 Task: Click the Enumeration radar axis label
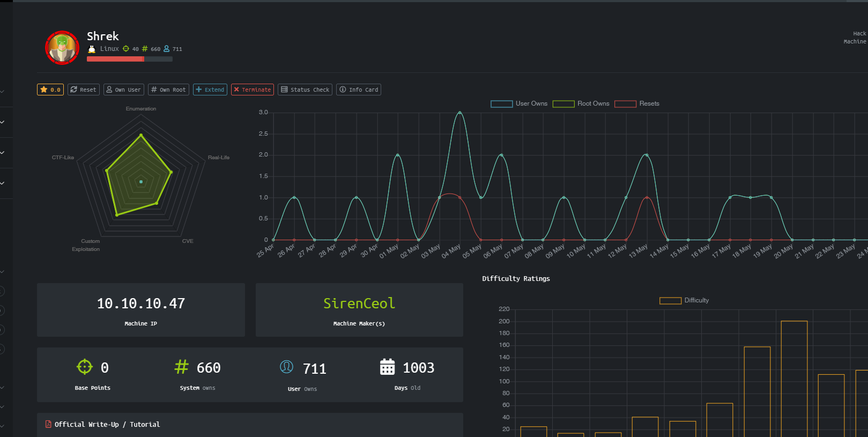click(x=141, y=109)
